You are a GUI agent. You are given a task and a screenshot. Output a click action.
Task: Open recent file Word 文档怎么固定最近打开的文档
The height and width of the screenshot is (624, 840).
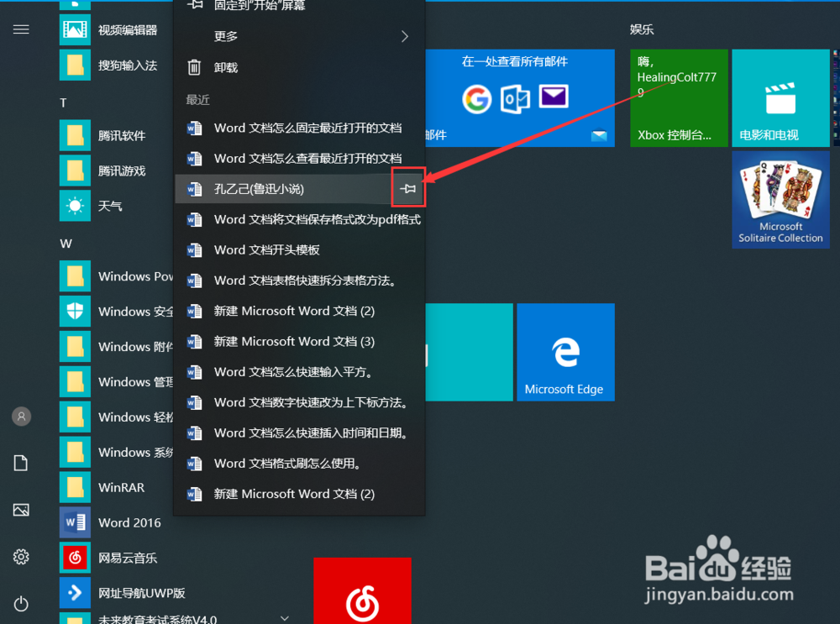(x=300, y=128)
